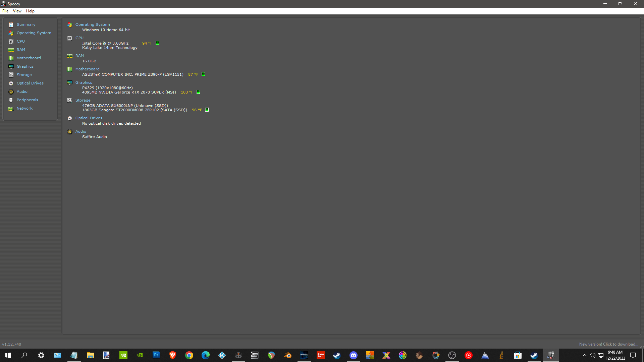Click the Windows logo next to Operating System

(x=69, y=24)
